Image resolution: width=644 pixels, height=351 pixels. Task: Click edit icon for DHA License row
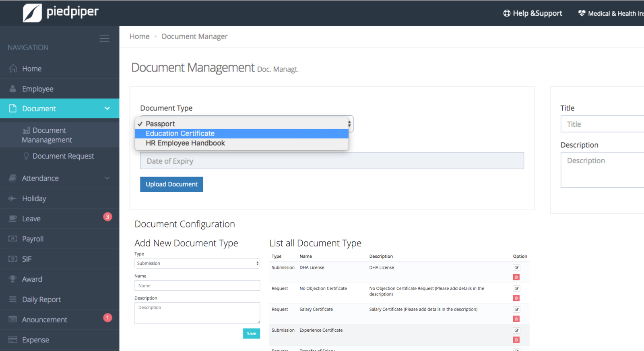[516, 268]
